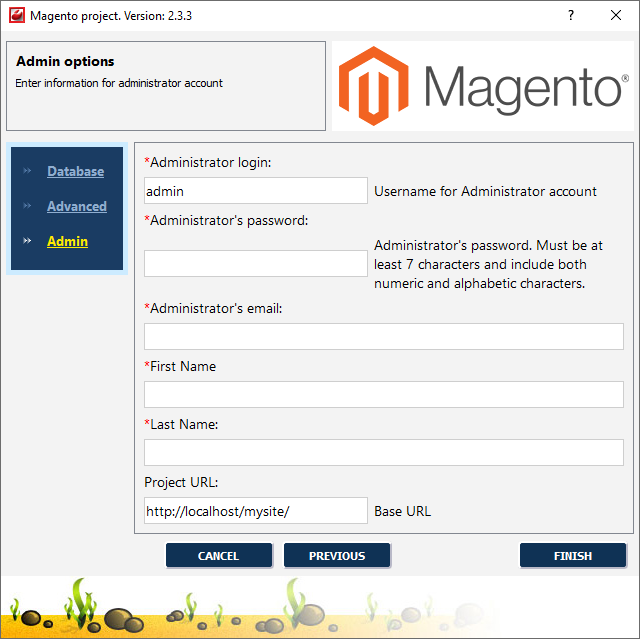Click the password requirements hint text

pos(488,264)
